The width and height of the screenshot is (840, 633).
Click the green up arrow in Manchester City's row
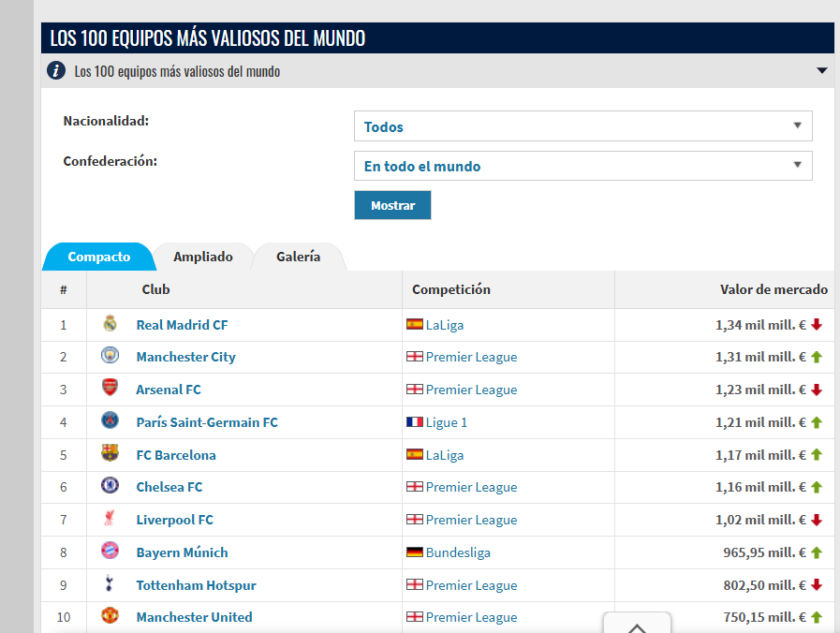click(x=817, y=357)
